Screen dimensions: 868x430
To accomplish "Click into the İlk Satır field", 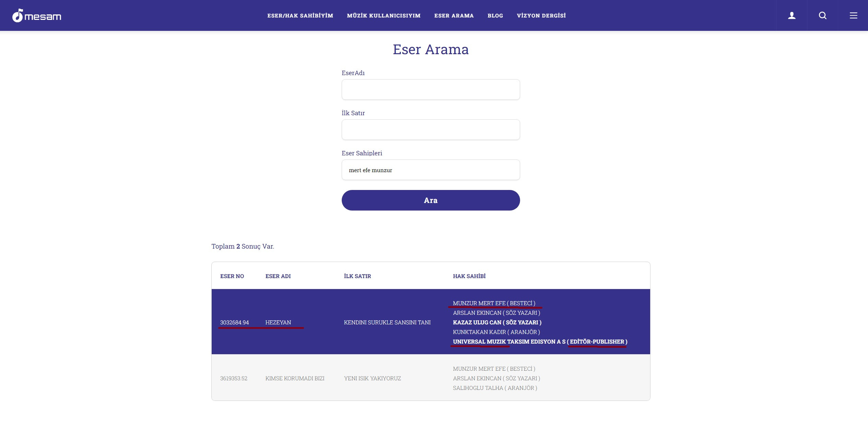I will (x=431, y=130).
